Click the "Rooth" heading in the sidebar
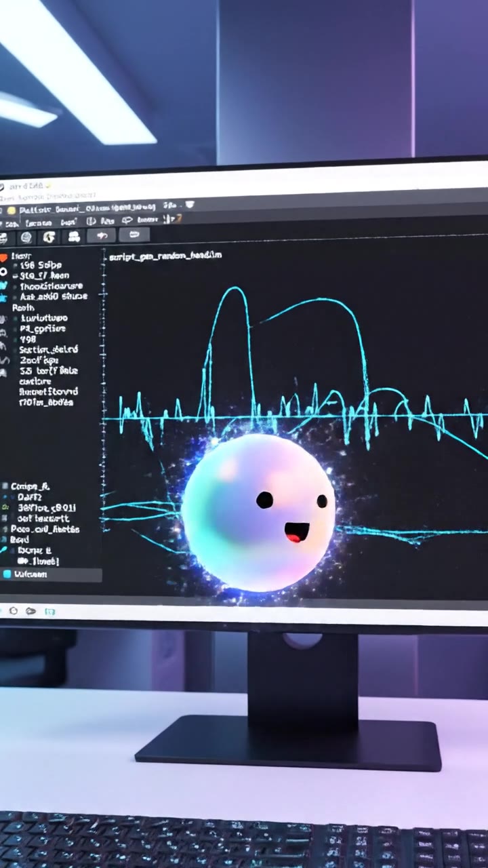The image size is (488, 868). [23, 307]
